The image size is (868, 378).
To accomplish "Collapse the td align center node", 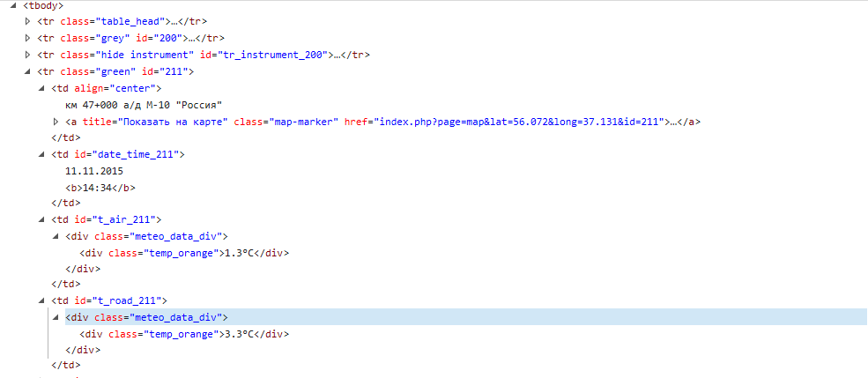I will point(43,88).
